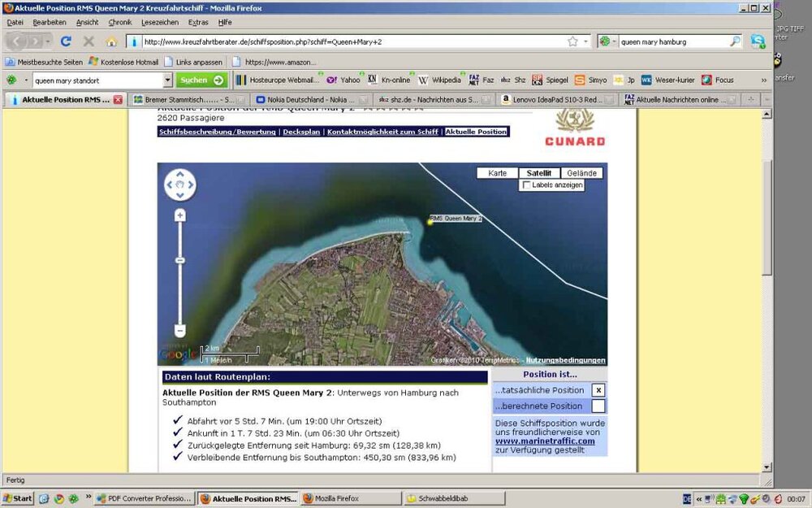Image resolution: width=812 pixels, height=508 pixels.
Task: Switch to the Nokia Deutschland tab
Action: [313, 99]
